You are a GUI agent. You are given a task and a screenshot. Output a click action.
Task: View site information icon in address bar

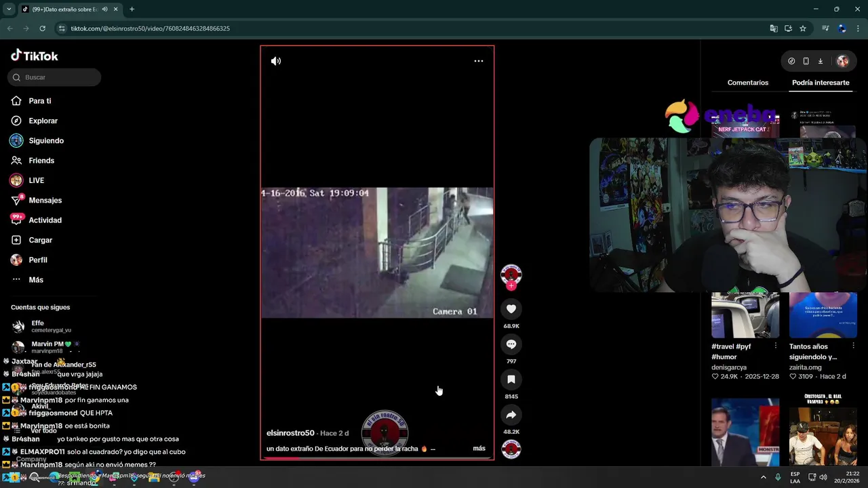62,28
